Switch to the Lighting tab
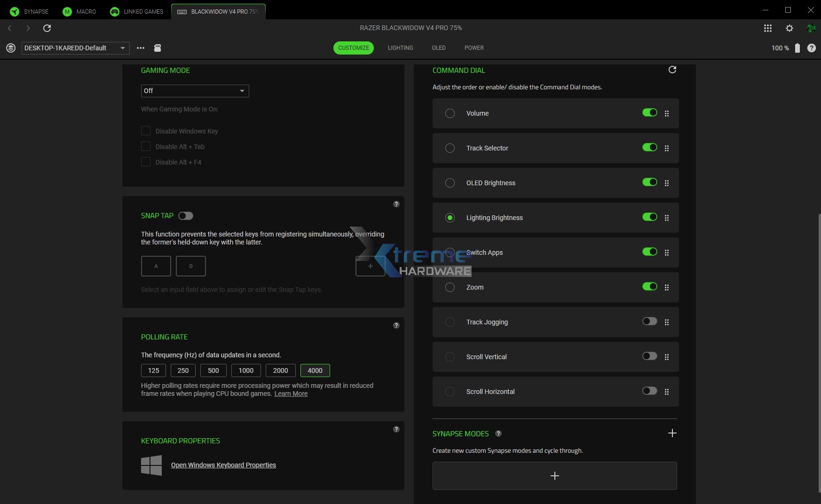 pyautogui.click(x=401, y=47)
